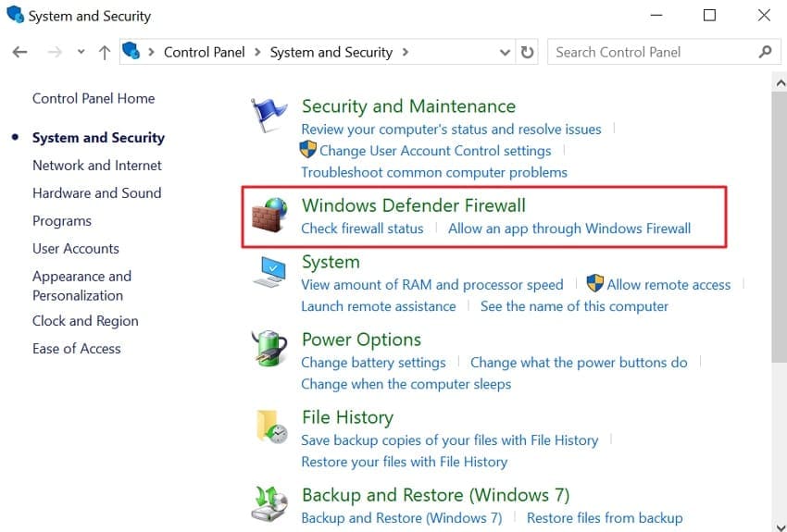Viewport: 787px width, 532px height.
Task: Open Windows Defender Firewall heading
Action: tap(414, 205)
